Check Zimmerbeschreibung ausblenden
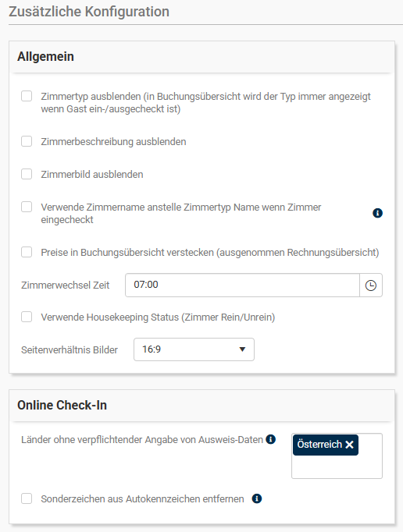The height and width of the screenshot is (532, 403). click(x=27, y=141)
